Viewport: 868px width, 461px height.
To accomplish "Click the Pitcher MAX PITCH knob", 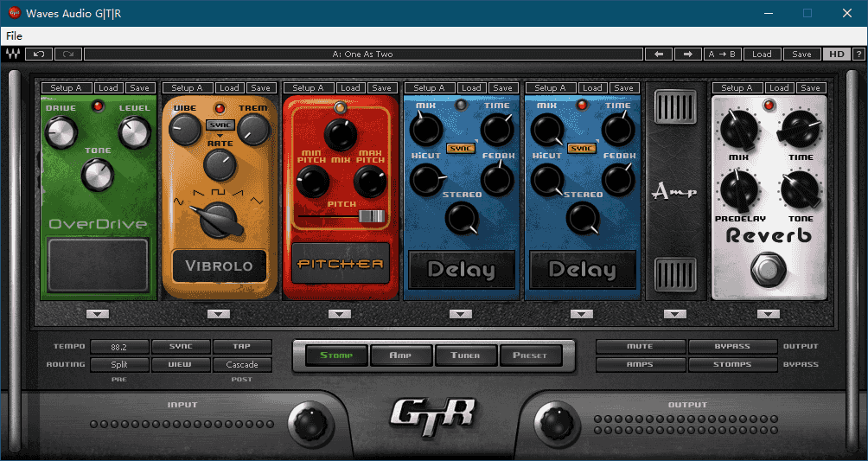I will (x=370, y=181).
